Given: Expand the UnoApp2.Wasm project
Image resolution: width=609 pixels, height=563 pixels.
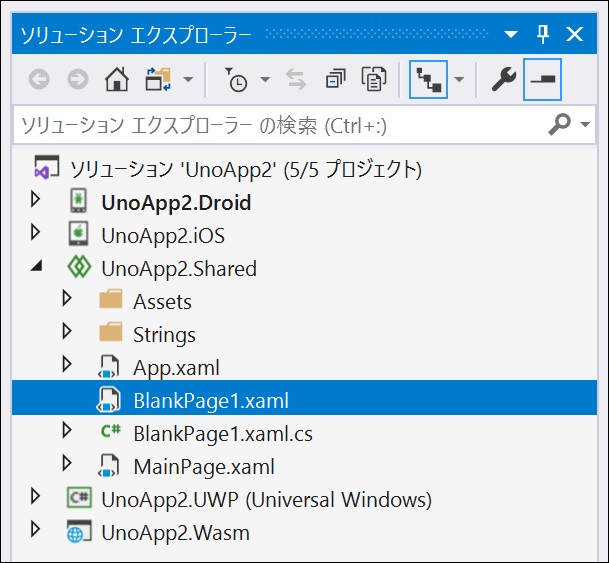Looking at the screenshot, I should click(x=36, y=529).
